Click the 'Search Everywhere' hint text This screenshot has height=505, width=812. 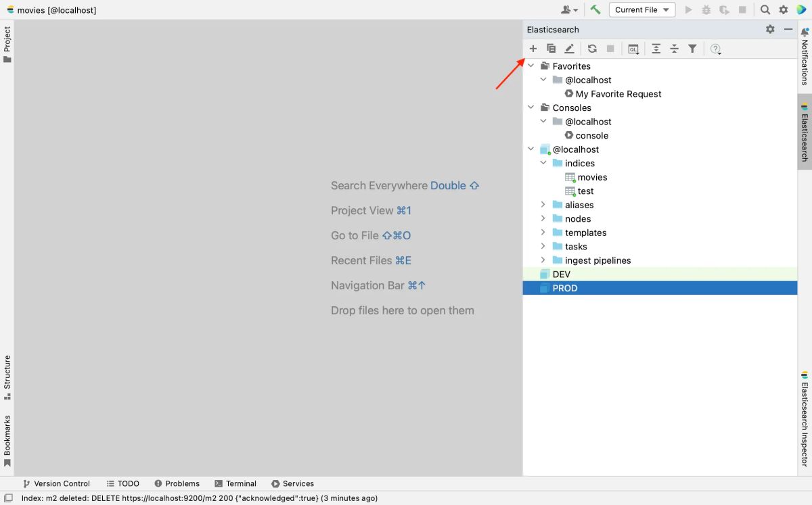pyautogui.click(x=379, y=185)
